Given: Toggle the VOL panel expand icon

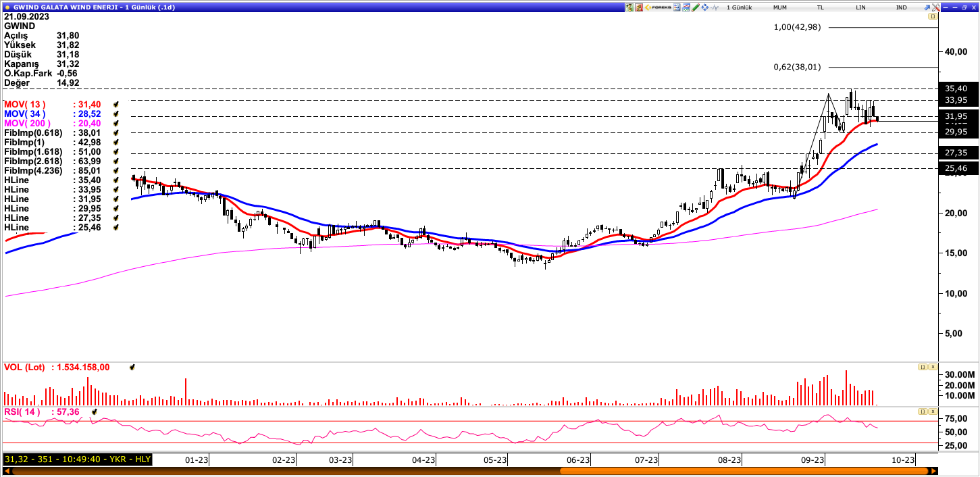Looking at the screenshot, I should pos(922,367).
